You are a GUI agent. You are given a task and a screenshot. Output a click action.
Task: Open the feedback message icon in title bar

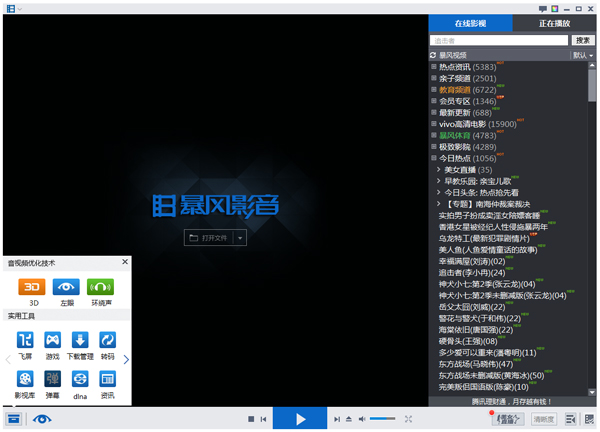[542, 9]
